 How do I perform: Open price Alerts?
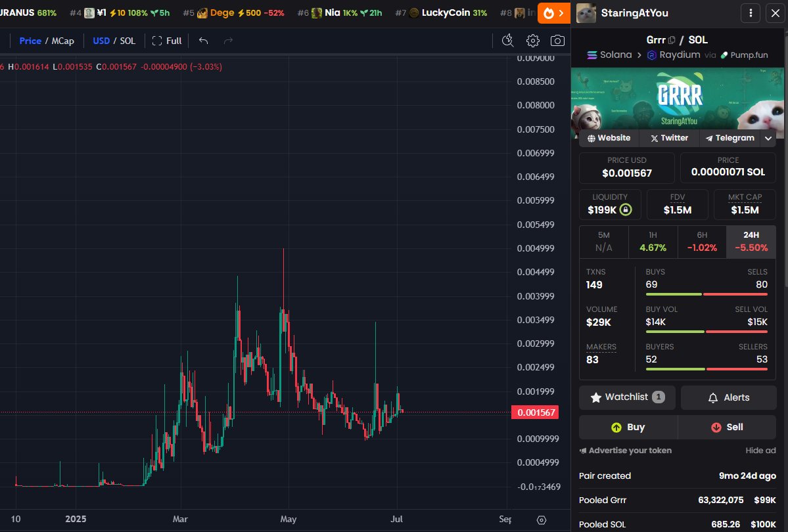pyautogui.click(x=729, y=397)
